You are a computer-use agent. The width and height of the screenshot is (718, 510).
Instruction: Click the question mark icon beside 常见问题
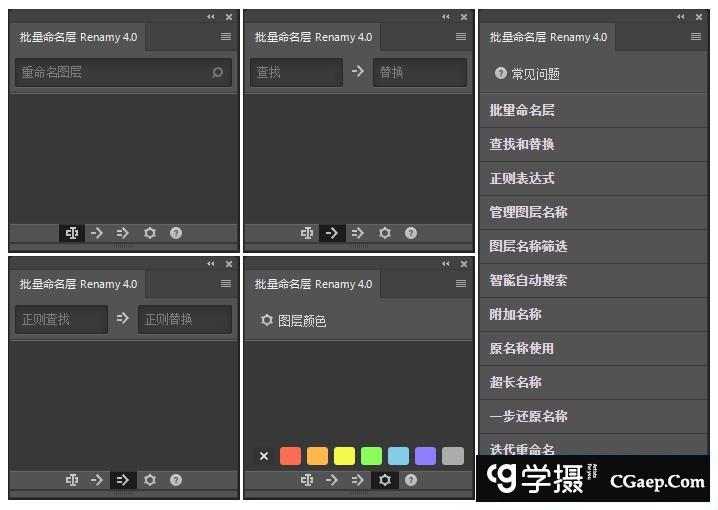500,73
